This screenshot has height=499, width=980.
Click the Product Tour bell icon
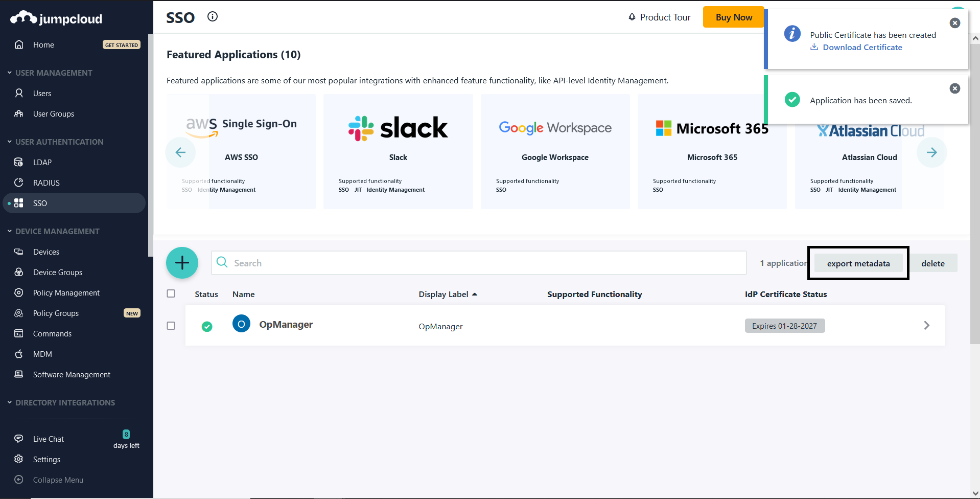[x=631, y=17]
